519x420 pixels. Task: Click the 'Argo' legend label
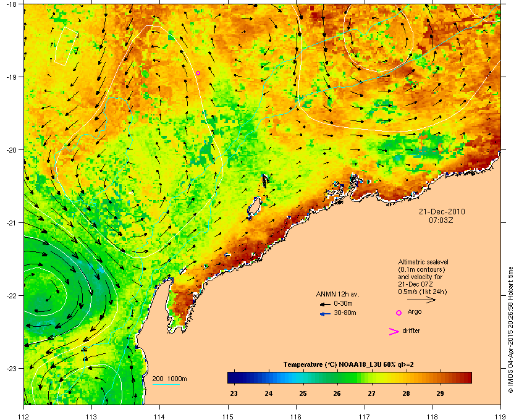pos(415,312)
